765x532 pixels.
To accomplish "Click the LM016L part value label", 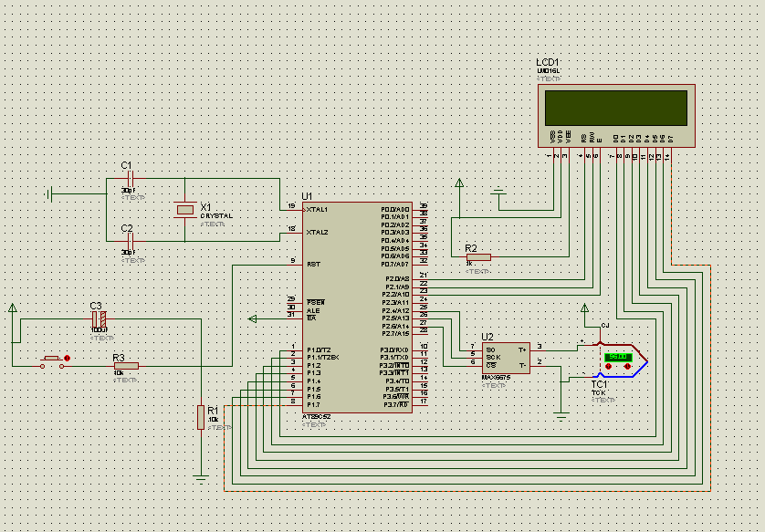I will pos(549,70).
